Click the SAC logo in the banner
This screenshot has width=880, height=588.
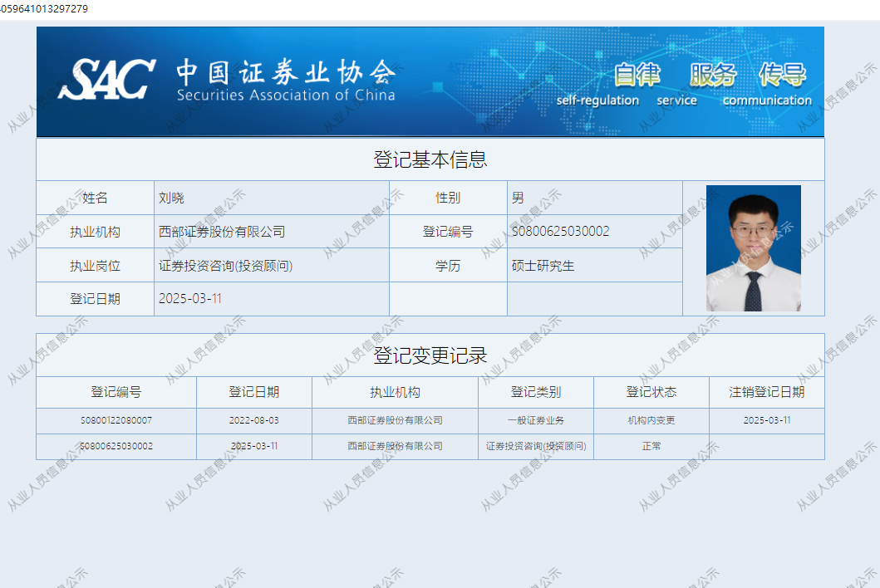[x=106, y=80]
